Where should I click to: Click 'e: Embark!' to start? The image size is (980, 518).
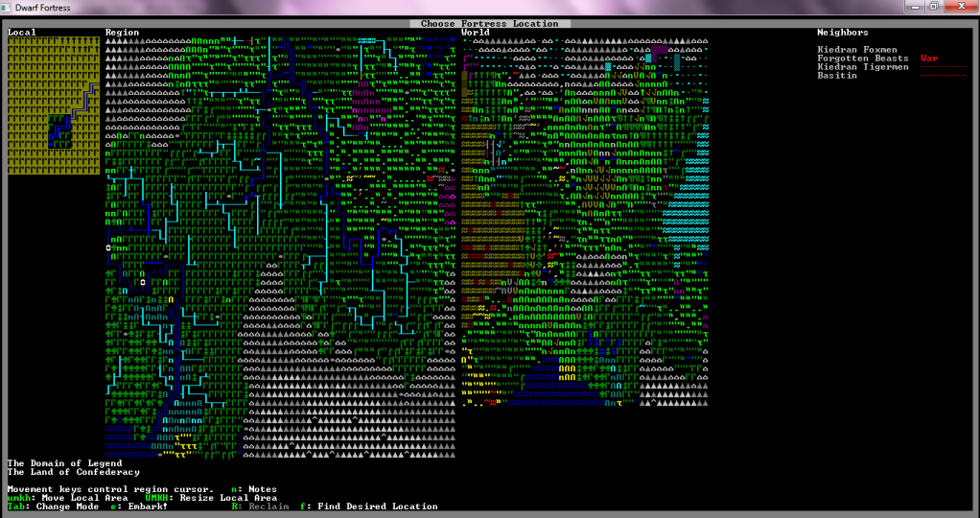coord(139,506)
